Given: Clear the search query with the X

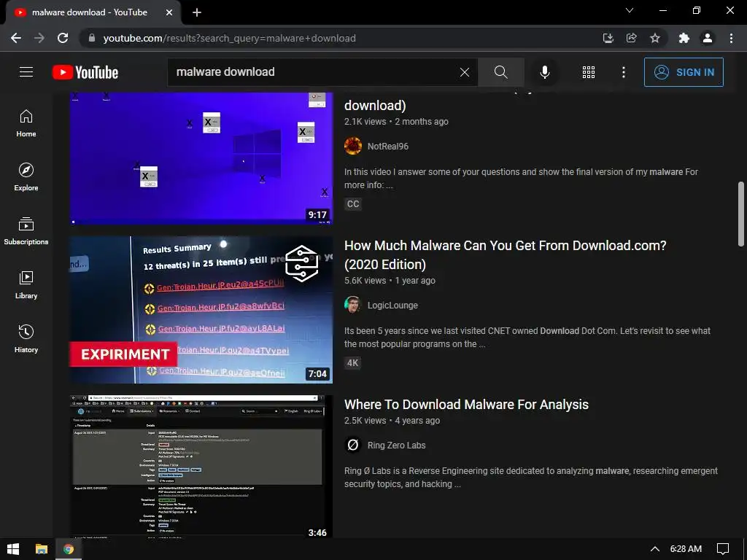Looking at the screenshot, I should [465, 72].
